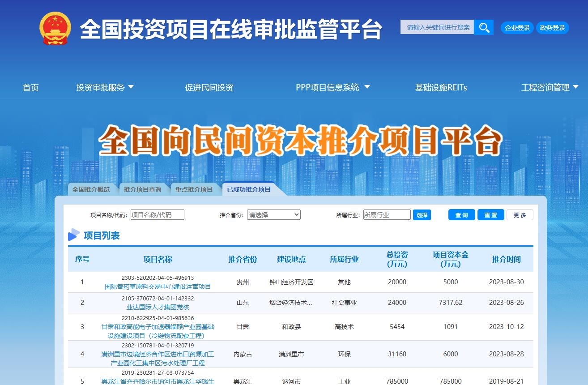Click the 项目名称/代码 input field

pyautogui.click(x=157, y=214)
